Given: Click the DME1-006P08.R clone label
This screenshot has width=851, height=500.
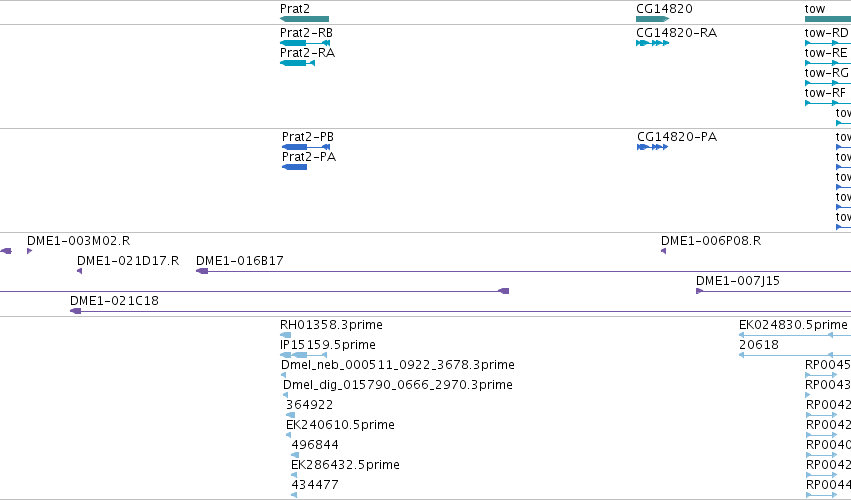Looking at the screenshot, I should [x=711, y=240].
